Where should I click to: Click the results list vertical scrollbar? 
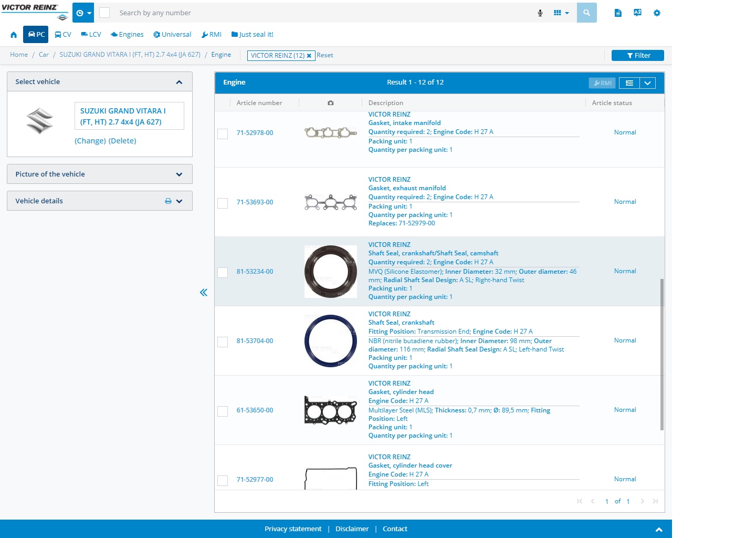tap(662, 355)
